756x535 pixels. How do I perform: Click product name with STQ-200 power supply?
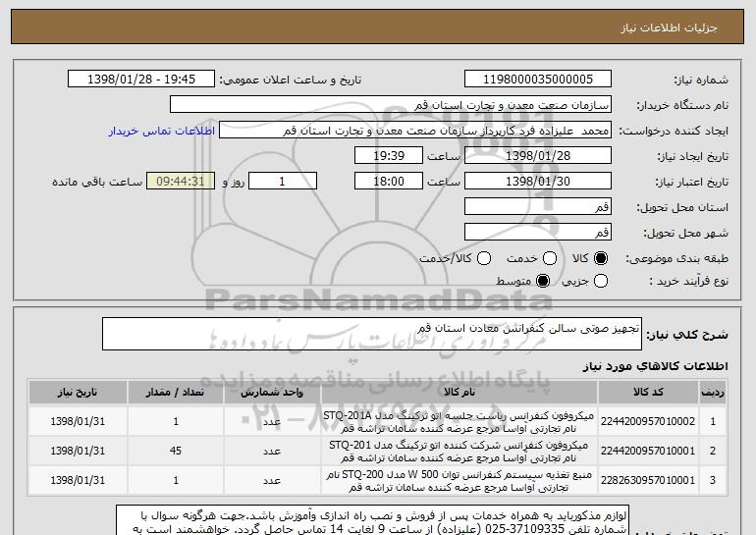459,481
